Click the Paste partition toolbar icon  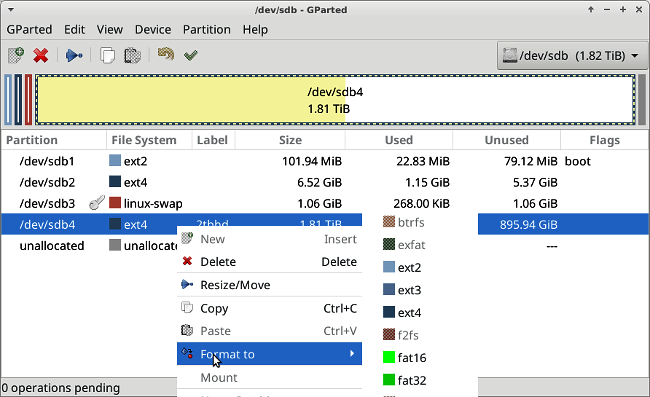(132, 55)
